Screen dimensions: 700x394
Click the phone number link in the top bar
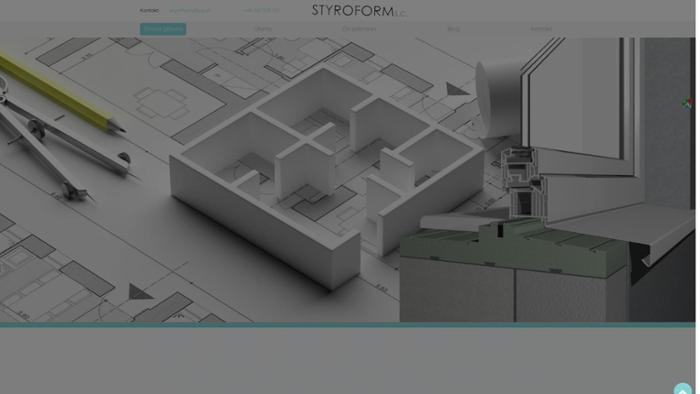(x=261, y=10)
